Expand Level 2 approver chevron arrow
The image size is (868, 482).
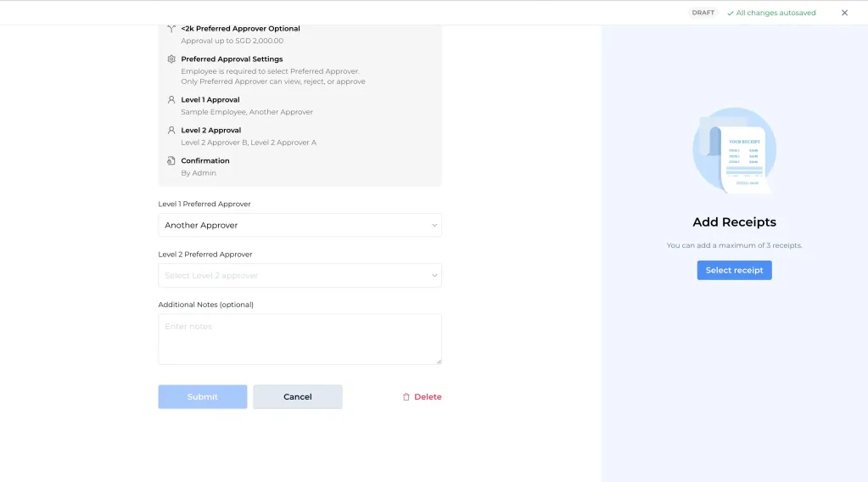pyautogui.click(x=434, y=275)
